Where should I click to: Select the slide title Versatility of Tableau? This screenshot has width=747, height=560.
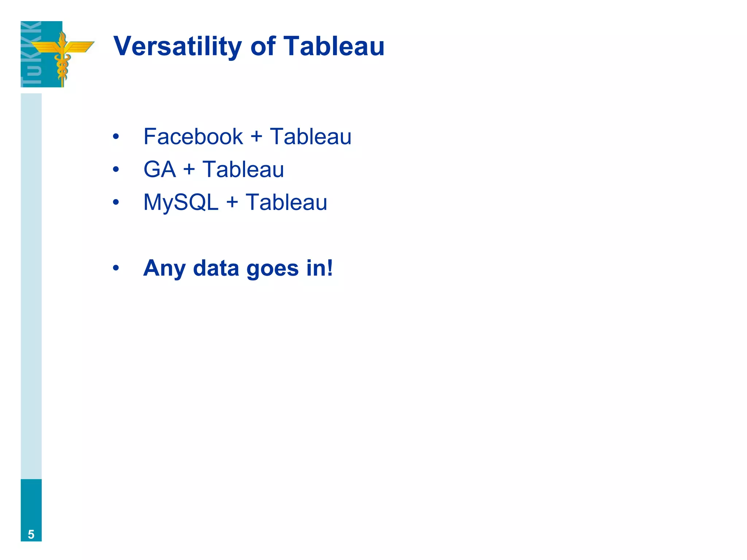pyautogui.click(x=249, y=46)
